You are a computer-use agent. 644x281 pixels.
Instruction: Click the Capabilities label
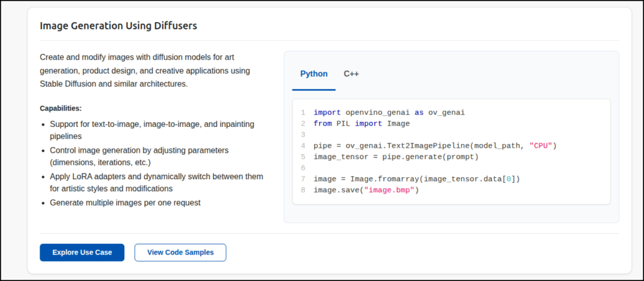click(x=61, y=108)
